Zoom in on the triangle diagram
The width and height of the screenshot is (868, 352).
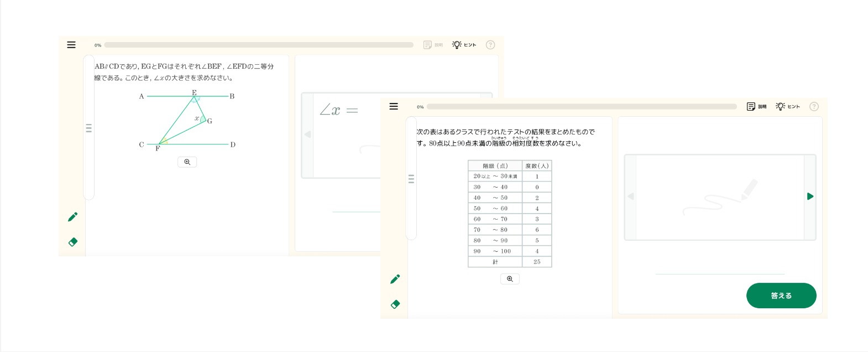click(187, 162)
